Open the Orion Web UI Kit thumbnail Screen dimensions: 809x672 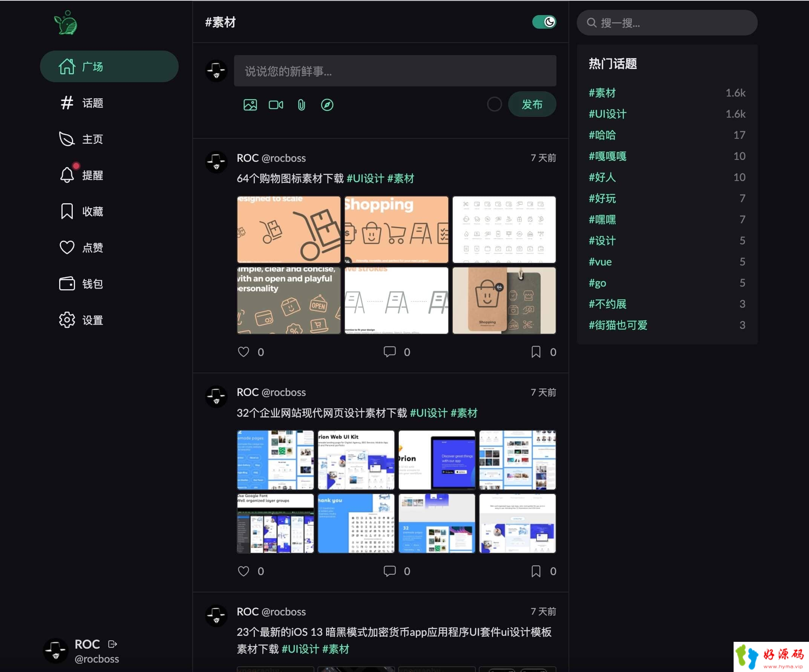[356, 460]
